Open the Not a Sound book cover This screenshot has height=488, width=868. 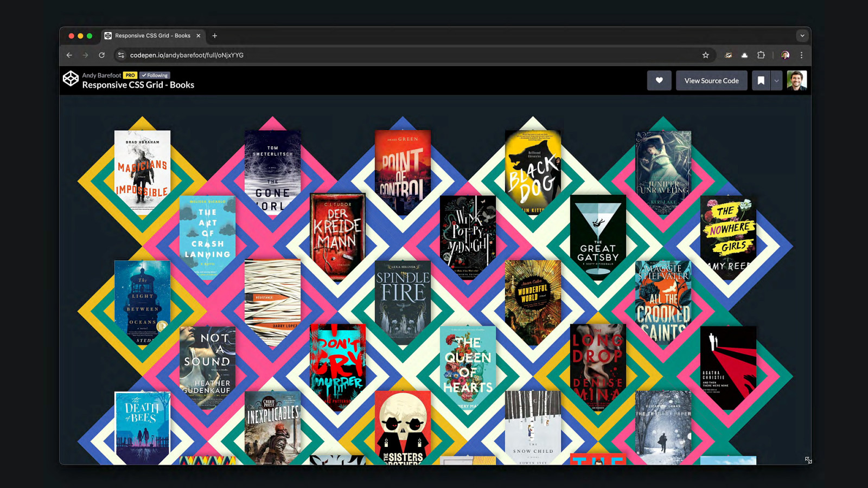(x=207, y=368)
